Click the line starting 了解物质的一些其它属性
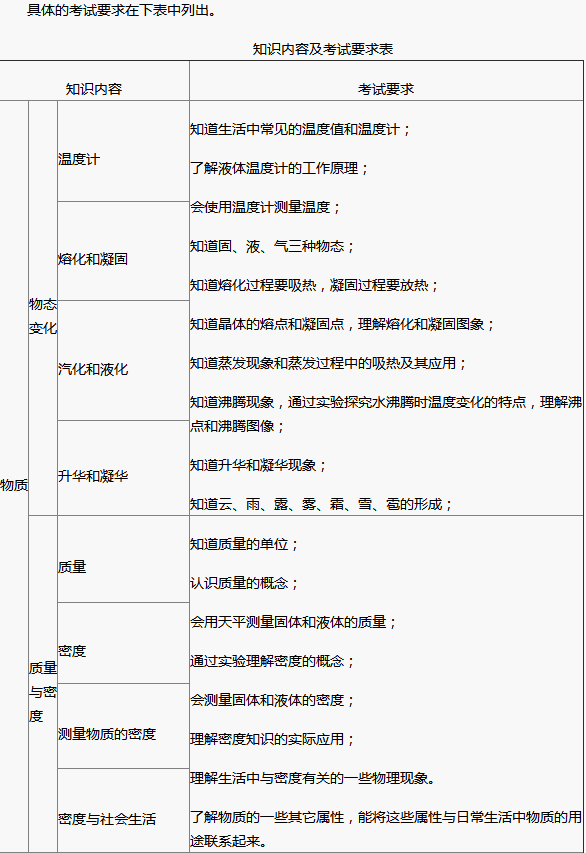 tap(386, 829)
